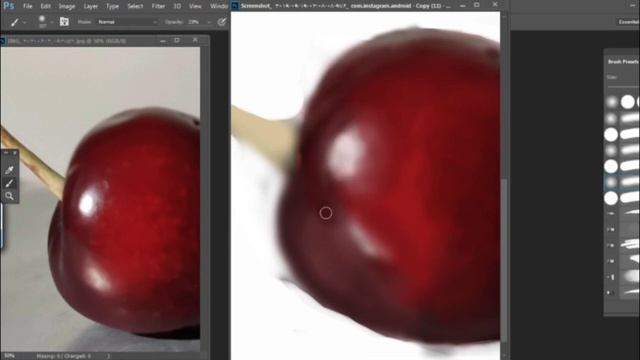Image resolution: width=640 pixels, height=360 pixels.
Task: Open the status bar arrow in left document
Action: point(109,356)
